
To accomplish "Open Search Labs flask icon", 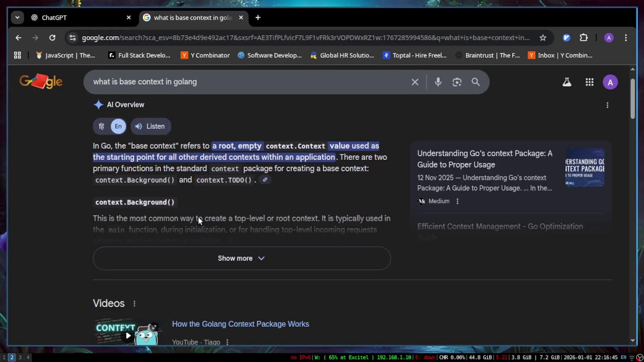I will pyautogui.click(x=567, y=82).
